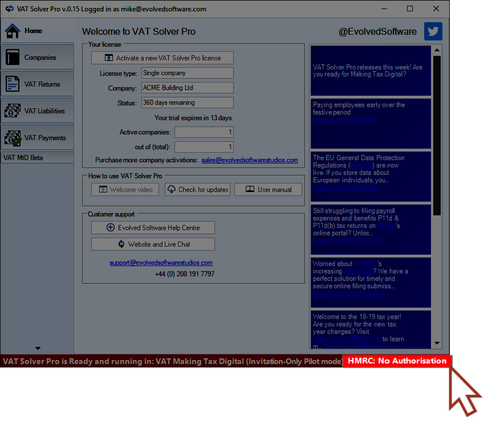Open the first link in 18-19 tax year tweet
The width and height of the screenshot is (504, 421).
(347, 339)
